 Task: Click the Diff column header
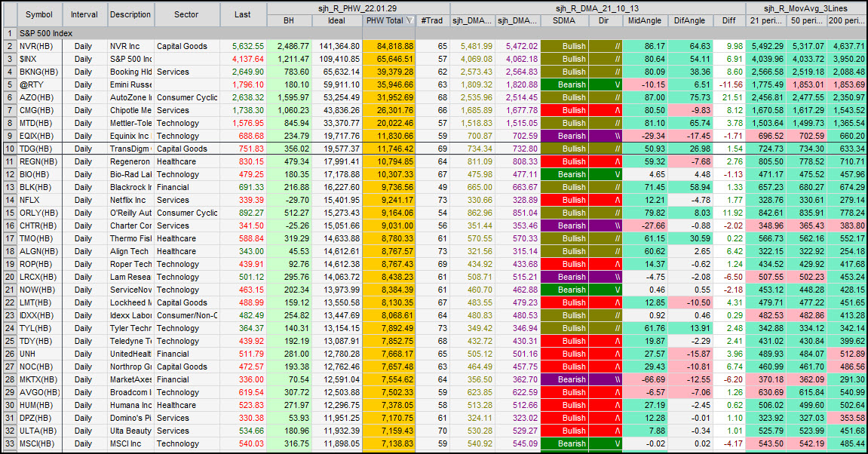(729, 20)
